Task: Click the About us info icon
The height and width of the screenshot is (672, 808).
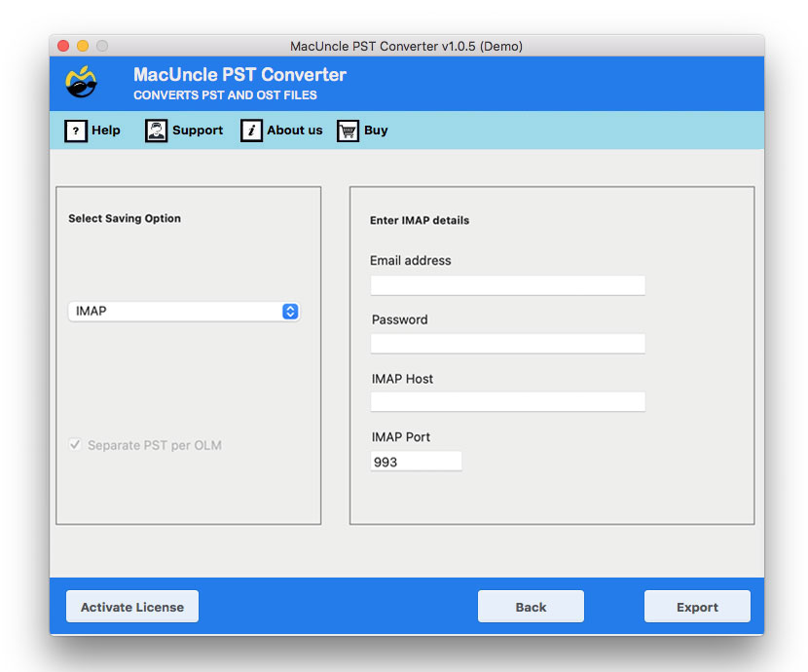Action: (251, 130)
